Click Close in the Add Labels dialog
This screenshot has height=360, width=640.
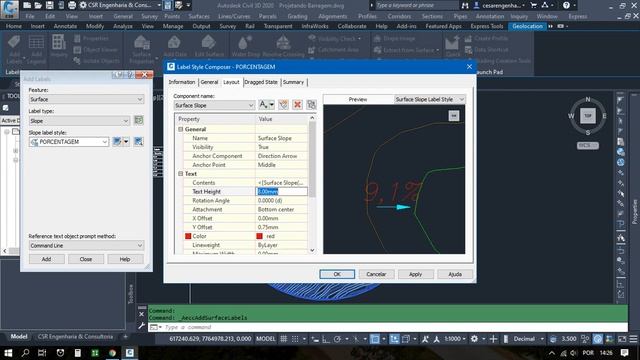click(x=86, y=259)
